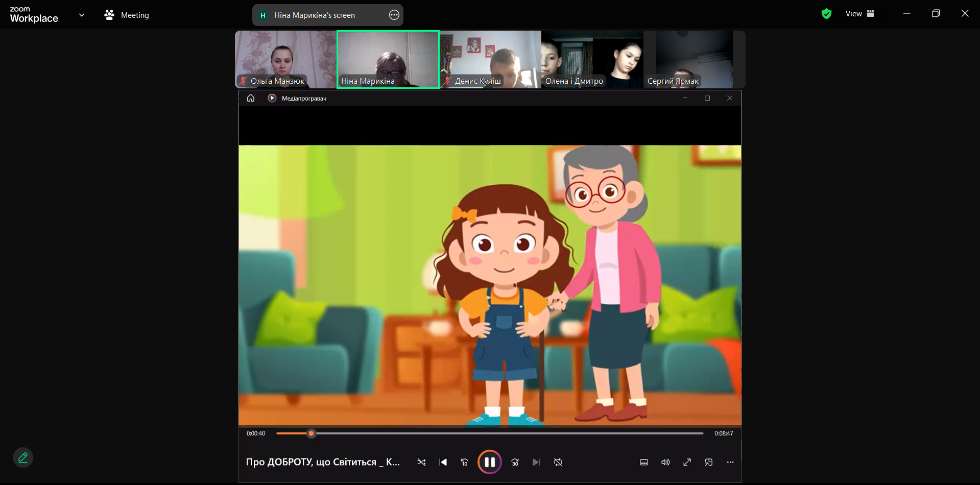The width and height of the screenshot is (980, 485).
Task: Pause the video playback
Action: pos(490,462)
